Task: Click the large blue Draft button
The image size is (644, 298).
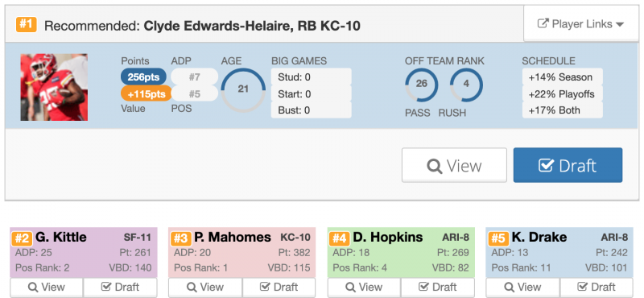Action: click(568, 165)
